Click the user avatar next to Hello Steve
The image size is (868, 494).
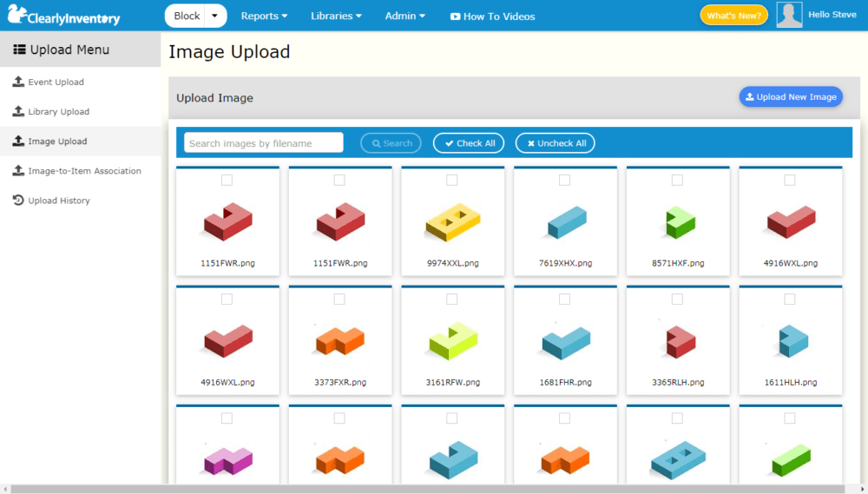pyautogui.click(x=789, y=15)
